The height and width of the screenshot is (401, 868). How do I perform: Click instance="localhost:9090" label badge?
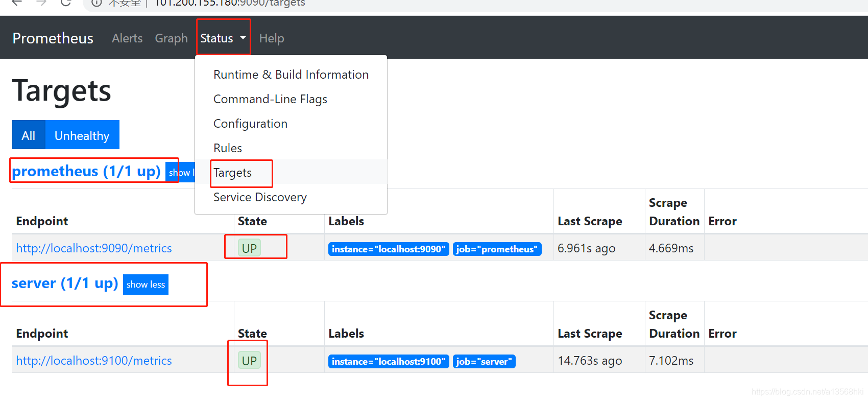pyautogui.click(x=389, y=249)
